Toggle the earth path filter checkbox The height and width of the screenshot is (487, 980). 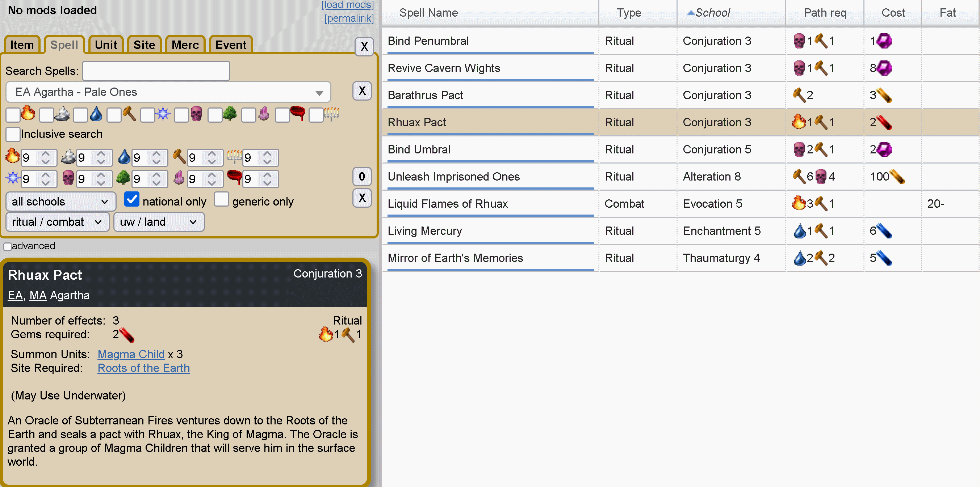click(114, 114)
